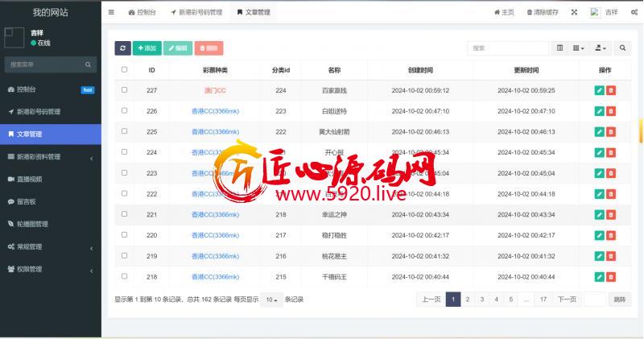644x339 pixels.
Task: Go to page 2 in pagination
Action: (x=468, y=300)
